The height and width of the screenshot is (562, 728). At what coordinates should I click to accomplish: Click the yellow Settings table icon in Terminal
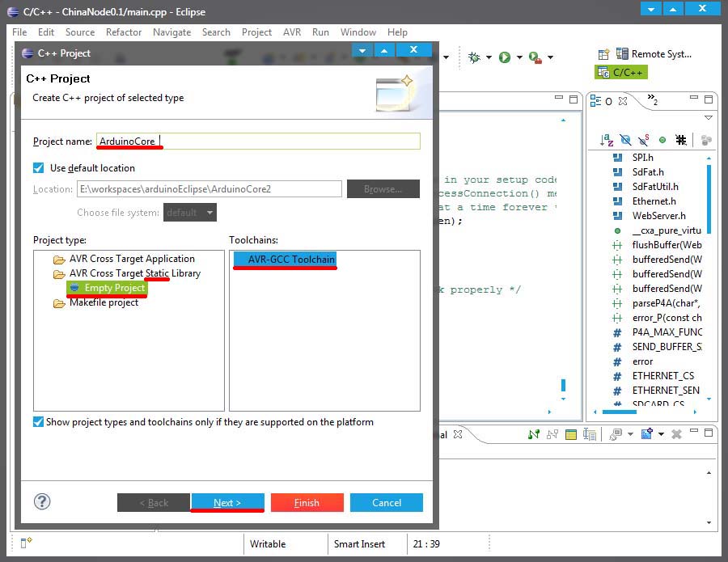point(570,434)
